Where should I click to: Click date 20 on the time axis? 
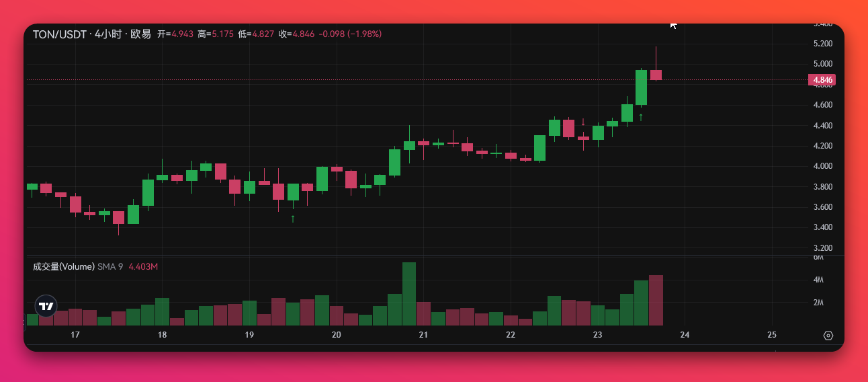click(x=336, y=335)
